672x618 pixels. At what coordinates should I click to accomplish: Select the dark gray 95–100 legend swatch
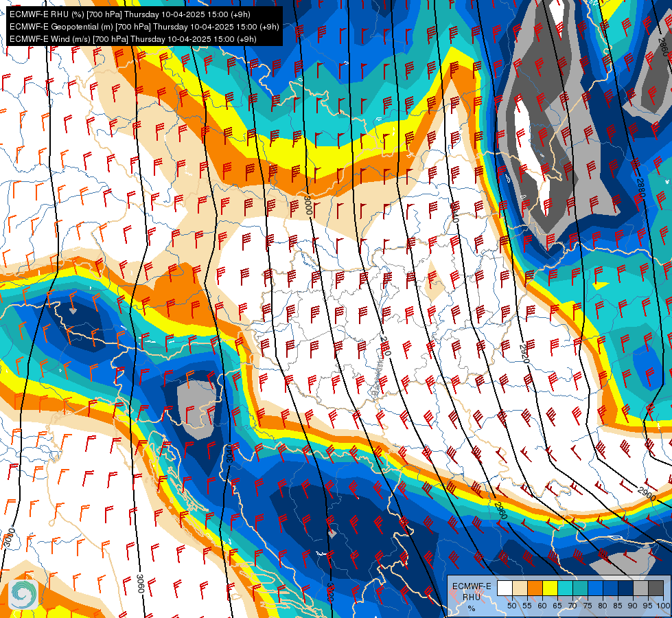656,588
